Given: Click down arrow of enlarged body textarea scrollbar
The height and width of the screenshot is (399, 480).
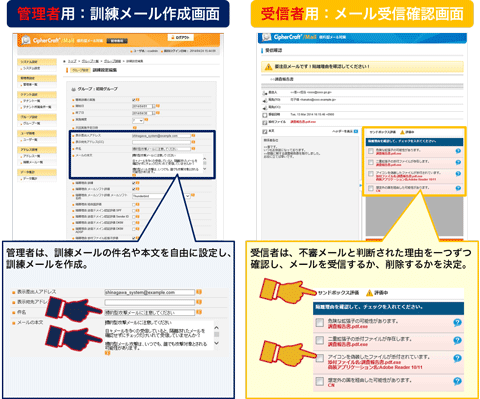Looking at the screenshot, I should 216,343.
